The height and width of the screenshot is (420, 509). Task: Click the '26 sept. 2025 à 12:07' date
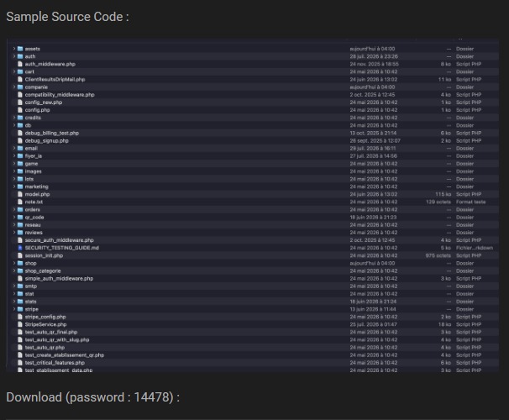pyautogui.click(x=375, y=140)
